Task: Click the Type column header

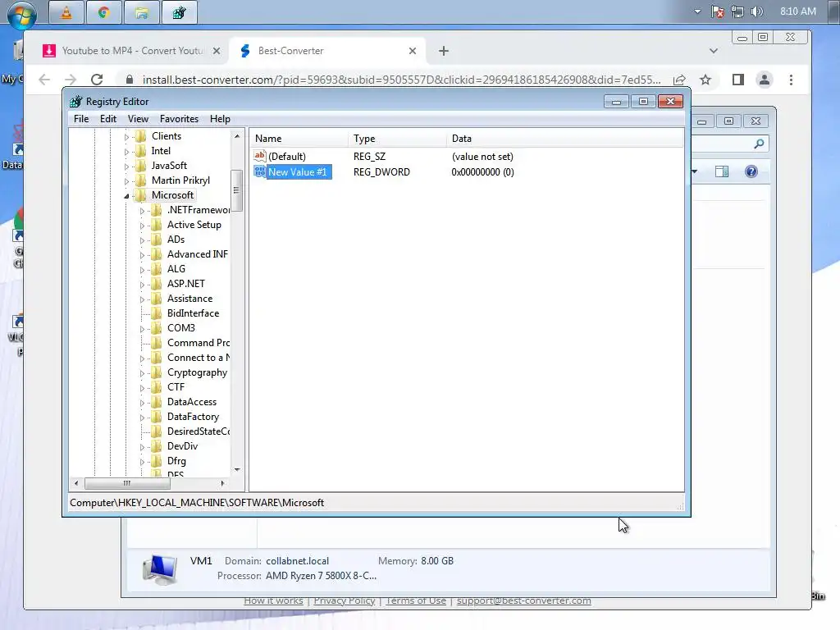Action: tap(398, 139)
